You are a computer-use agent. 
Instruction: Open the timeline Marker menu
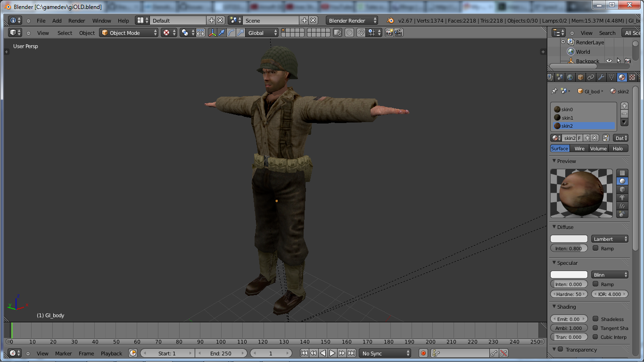(63, 354)
